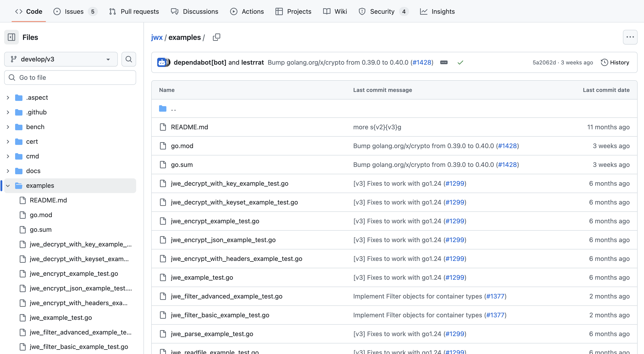Collapse the examples folder chevron
The width and height of the screenshot is (644, 354).
coord(8,186)
